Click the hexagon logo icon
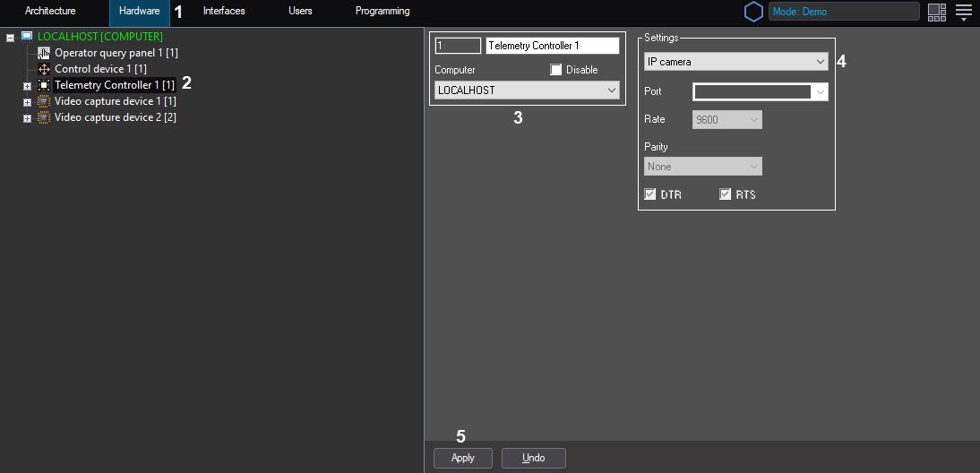 click(753, 12)
